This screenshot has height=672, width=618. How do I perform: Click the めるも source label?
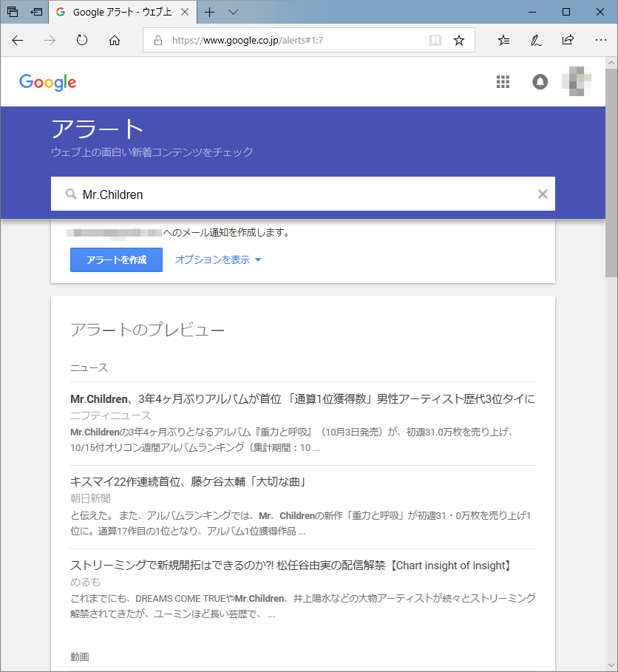(85, 582)
